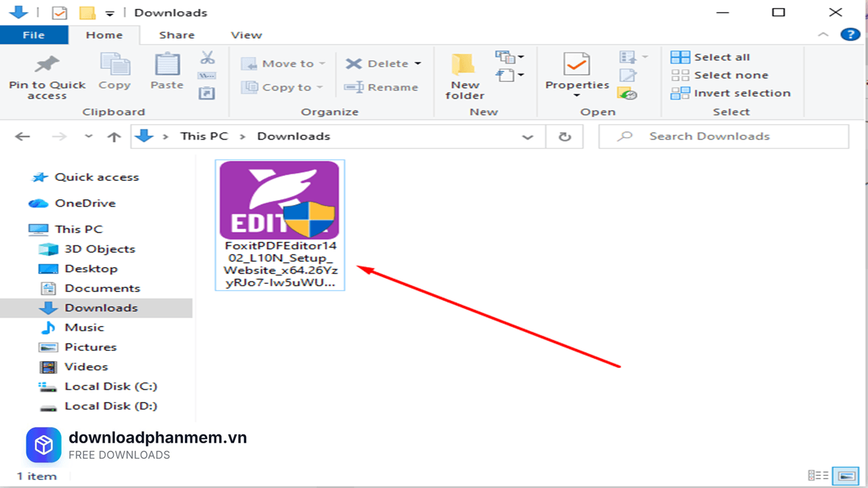Viewport: 868px width, 488px height.
Task: Click the New folder icon
Action: click(x=465, y=65)
